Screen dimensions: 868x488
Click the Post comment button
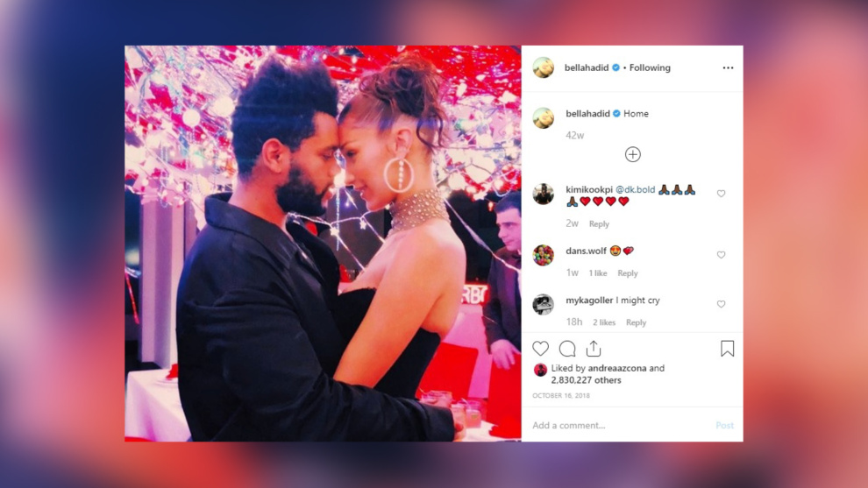point(724,425)
